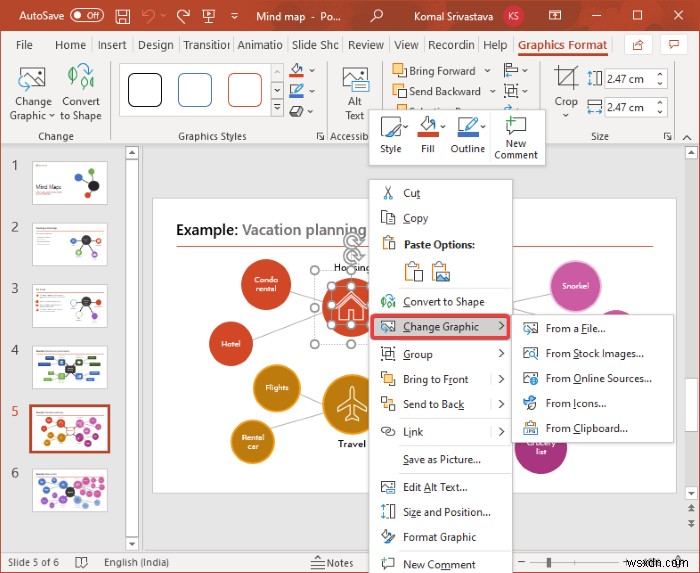This screenshot has width=700, height=573.
Task: Open the Graphics Effects dropdown arrow in ribbon
Action: coord(311,111)
